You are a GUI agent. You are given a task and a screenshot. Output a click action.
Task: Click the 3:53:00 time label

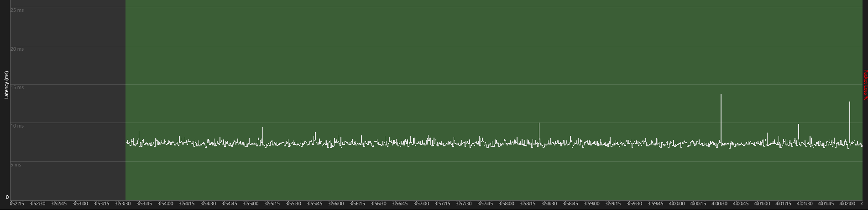tap(80, 203)
